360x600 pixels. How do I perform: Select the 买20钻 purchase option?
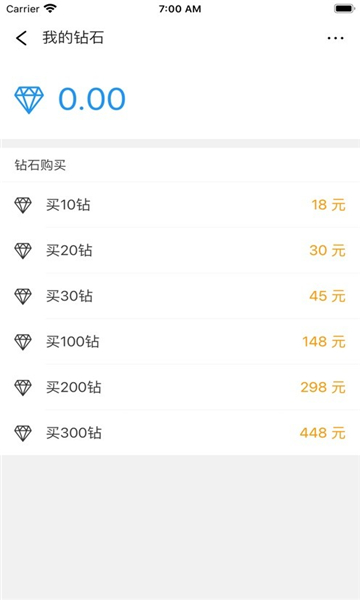click(180, 250)
